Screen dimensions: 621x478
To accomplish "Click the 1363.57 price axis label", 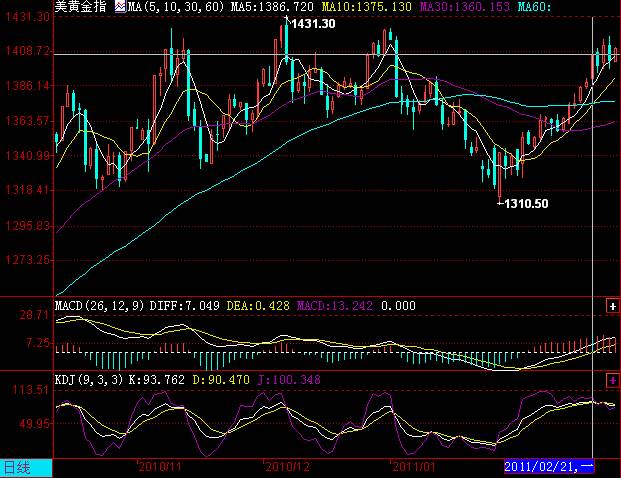I will point(28,120).
